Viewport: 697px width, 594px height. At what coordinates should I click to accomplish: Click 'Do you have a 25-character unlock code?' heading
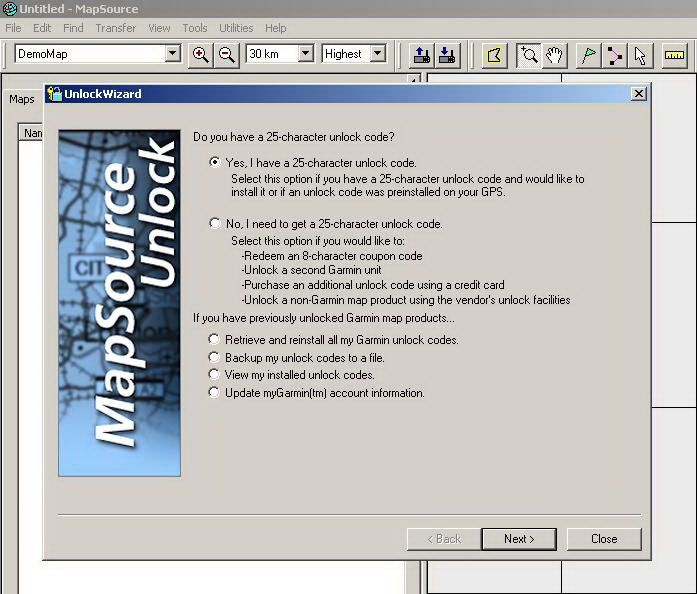[294, 136]
